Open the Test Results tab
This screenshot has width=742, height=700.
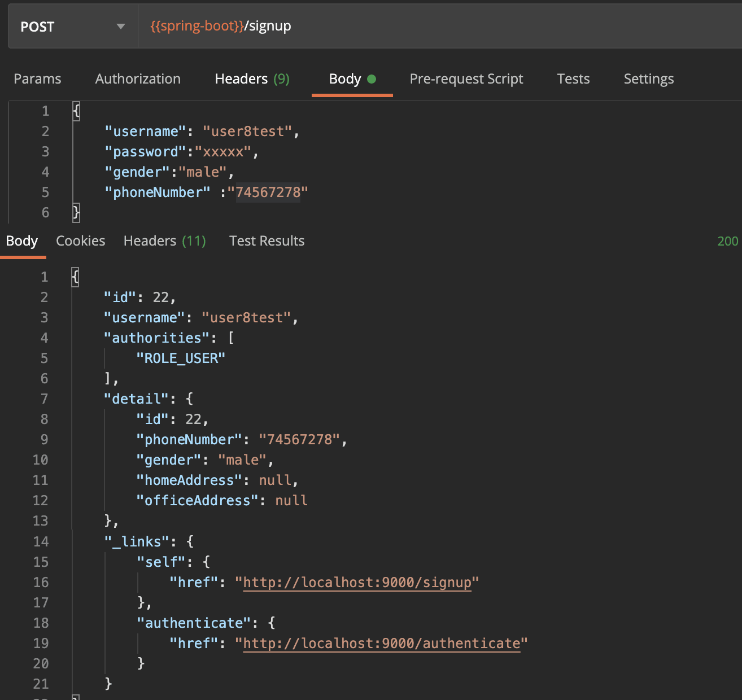(267, 241)
